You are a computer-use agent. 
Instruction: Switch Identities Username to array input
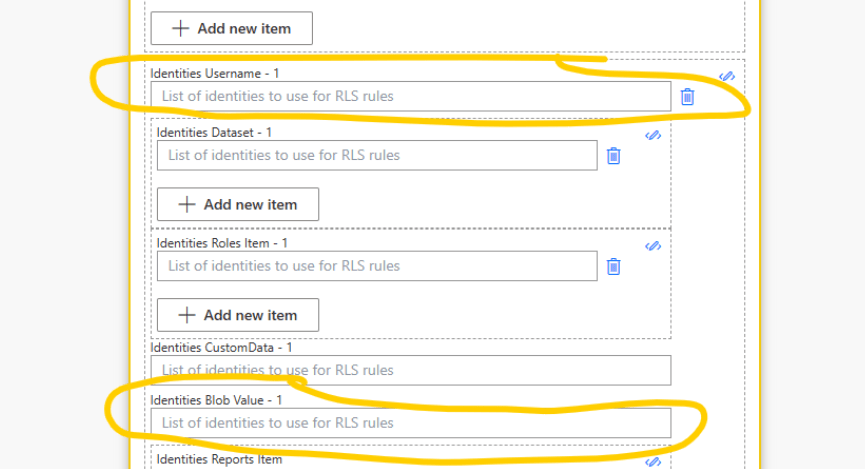click(x=727, y=76)
